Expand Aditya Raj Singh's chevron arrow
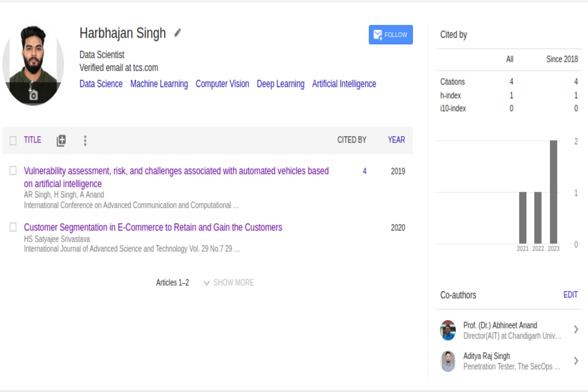The image size is (588, 392). pyautogui.click(x=576, y=361)
